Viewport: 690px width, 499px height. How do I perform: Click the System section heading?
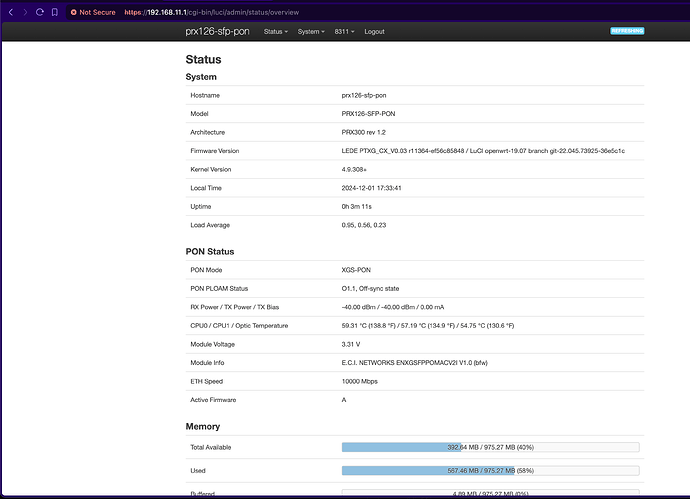[201, 77]
